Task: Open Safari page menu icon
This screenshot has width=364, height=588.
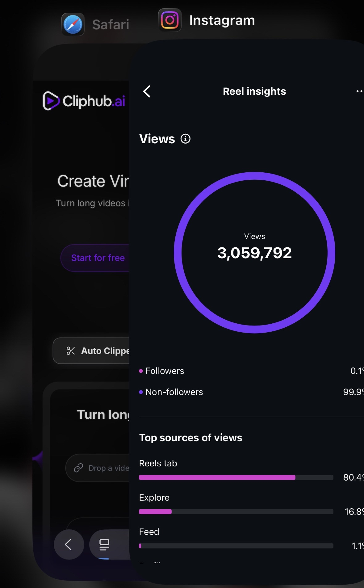Action: 104,544
